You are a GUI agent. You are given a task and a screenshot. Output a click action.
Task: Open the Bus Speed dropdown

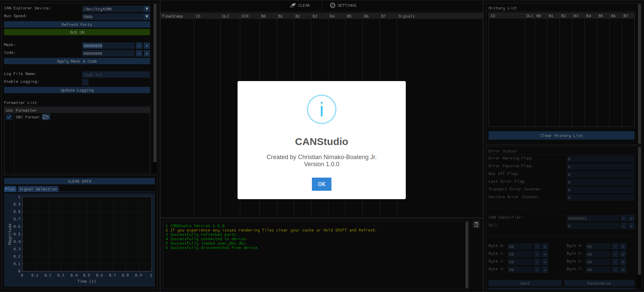point(147,17)
